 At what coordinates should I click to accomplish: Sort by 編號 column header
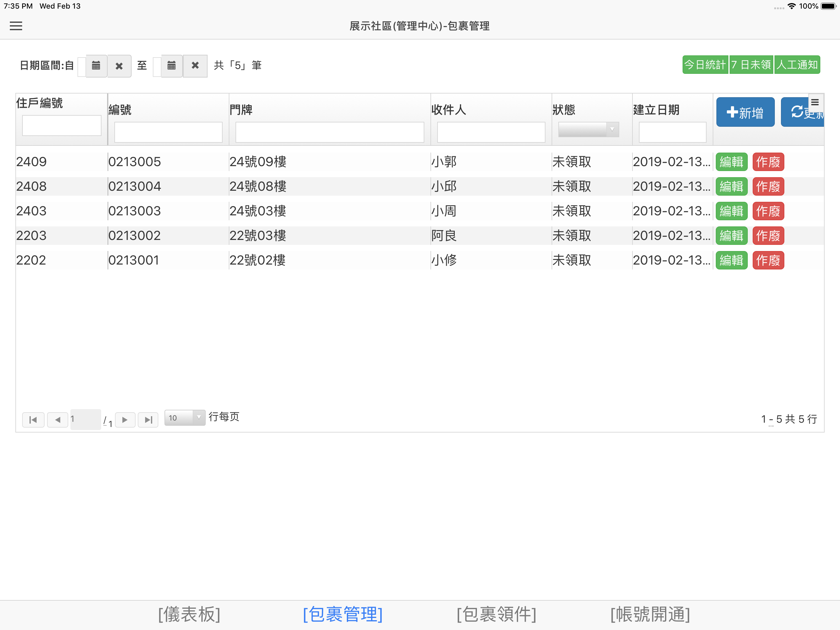(x=120, y=110)
